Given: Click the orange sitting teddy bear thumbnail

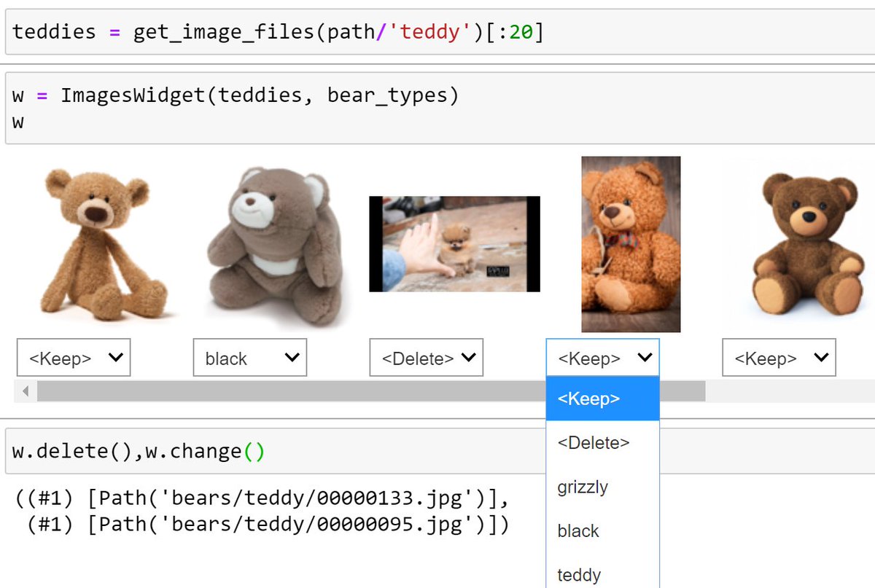Looking at the screenshot, I should coord(630,243).
